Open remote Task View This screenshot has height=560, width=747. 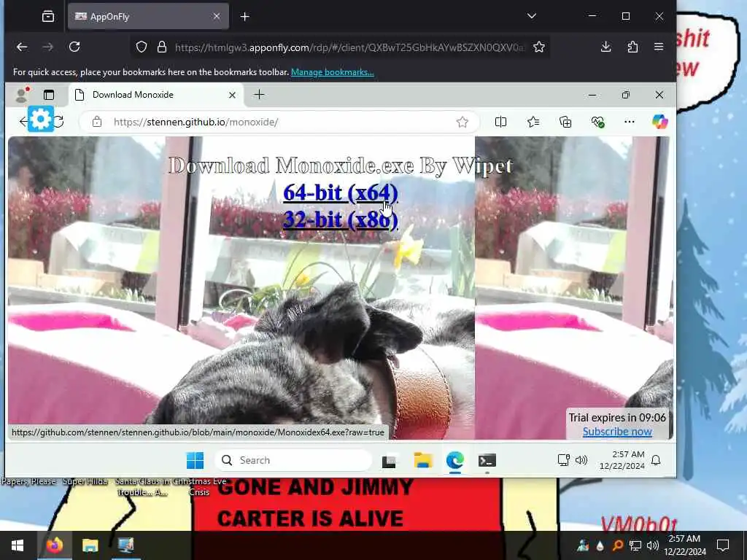click(389, 461)
